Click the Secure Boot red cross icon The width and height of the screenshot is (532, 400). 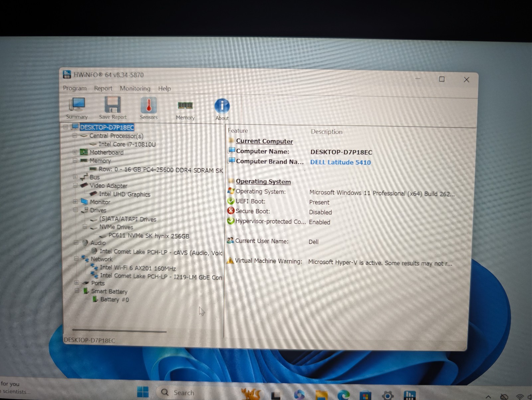point(231,211)
